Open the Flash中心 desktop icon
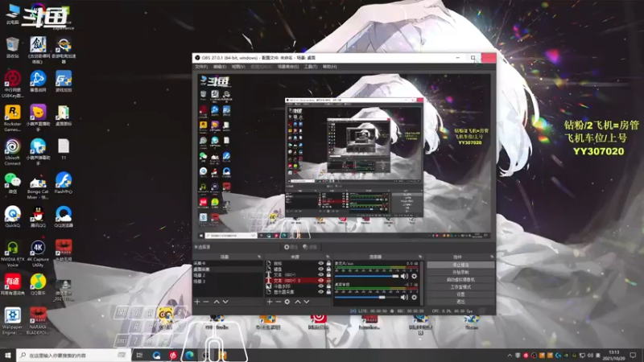 coord(64,183)
